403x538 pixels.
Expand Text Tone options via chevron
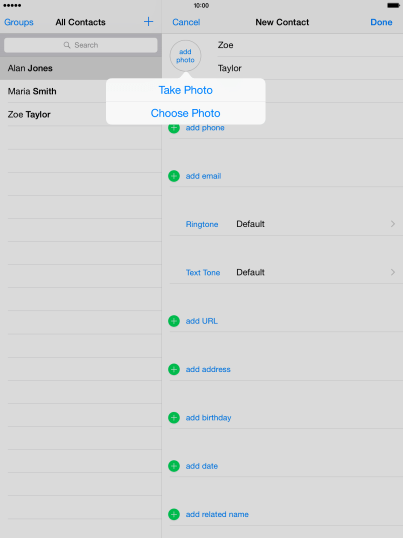coord(393,272)
